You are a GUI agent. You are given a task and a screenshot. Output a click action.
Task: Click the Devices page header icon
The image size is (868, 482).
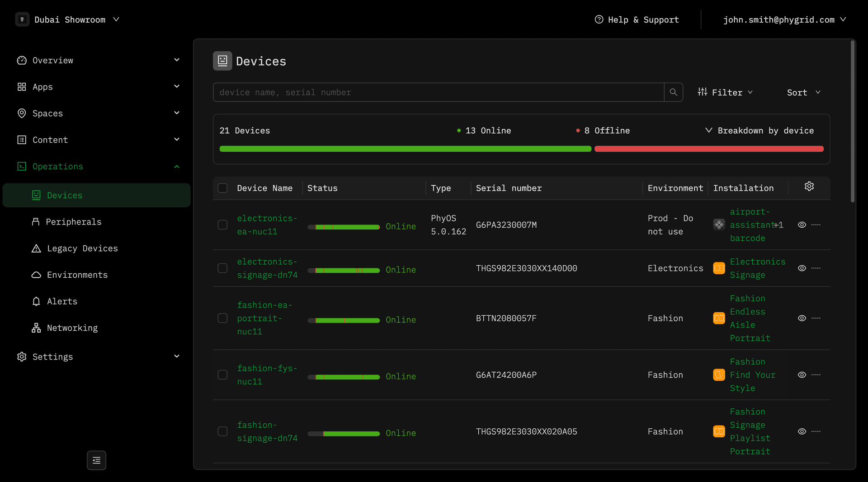(x=222, y=61)
